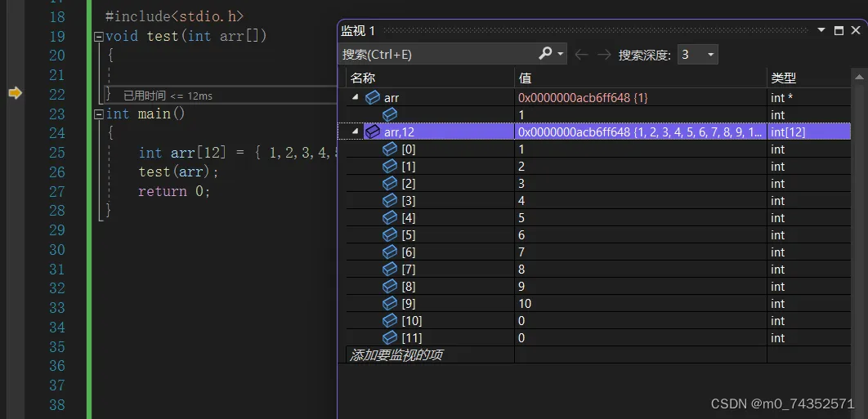
Task: Click the cube icon next to [1]
Action: 390,166
